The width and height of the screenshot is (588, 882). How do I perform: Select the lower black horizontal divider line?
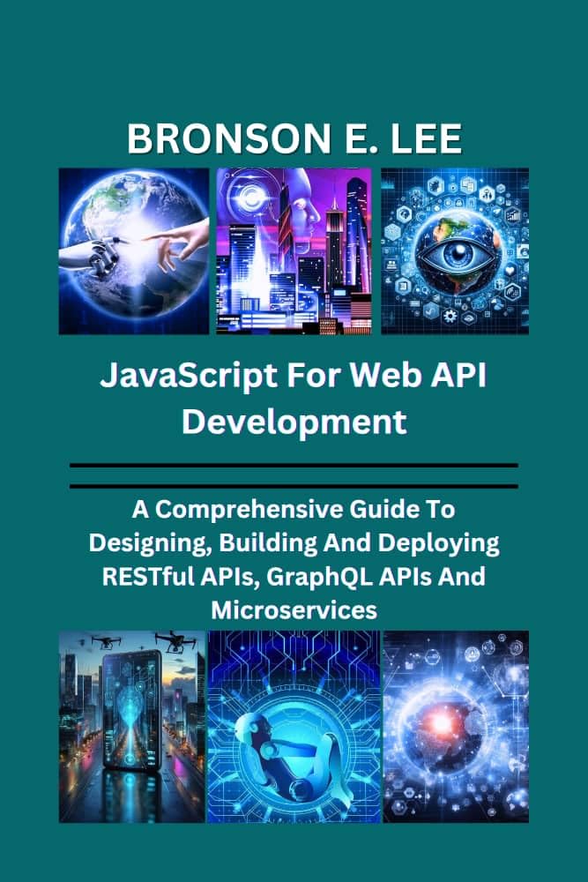294,485
